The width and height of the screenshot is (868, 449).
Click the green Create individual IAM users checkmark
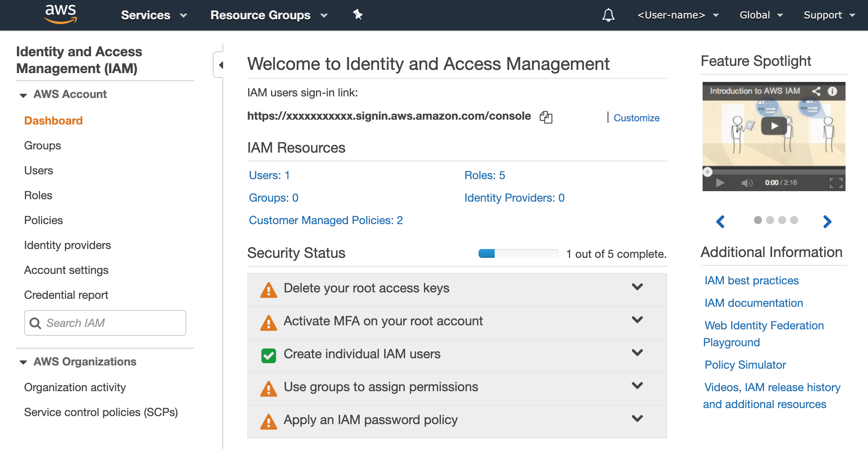point(269,355)
